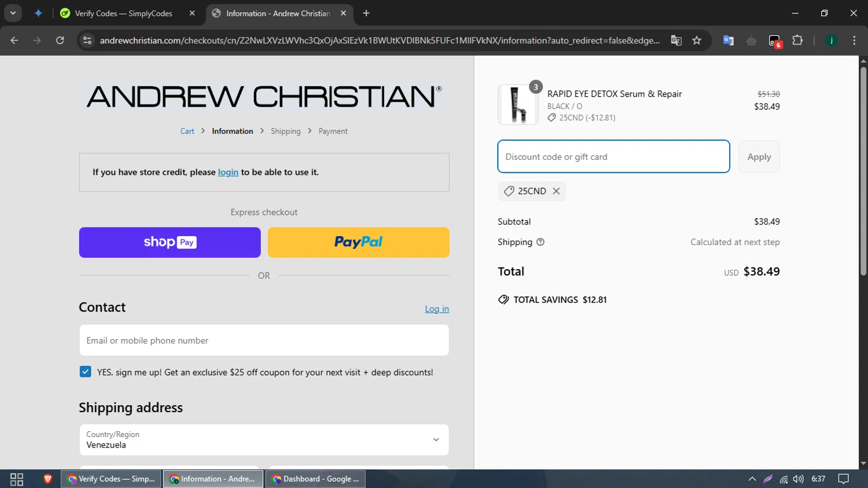This screenshot has height=488, width=868.
Task: Open a new browser tab
Action: coord(366,13)
